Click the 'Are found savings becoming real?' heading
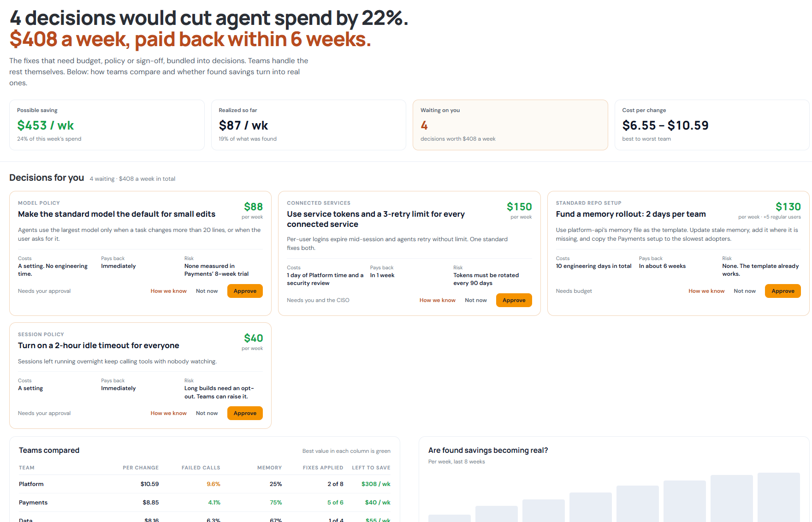This screenshot has height=522, width=812. [x=488, y=451]
